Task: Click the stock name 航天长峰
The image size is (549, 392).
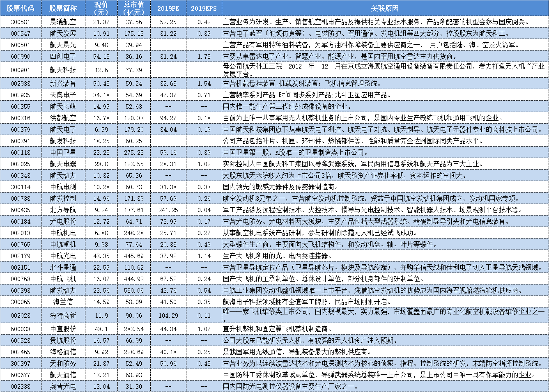Action: click(x=63, y=106)
